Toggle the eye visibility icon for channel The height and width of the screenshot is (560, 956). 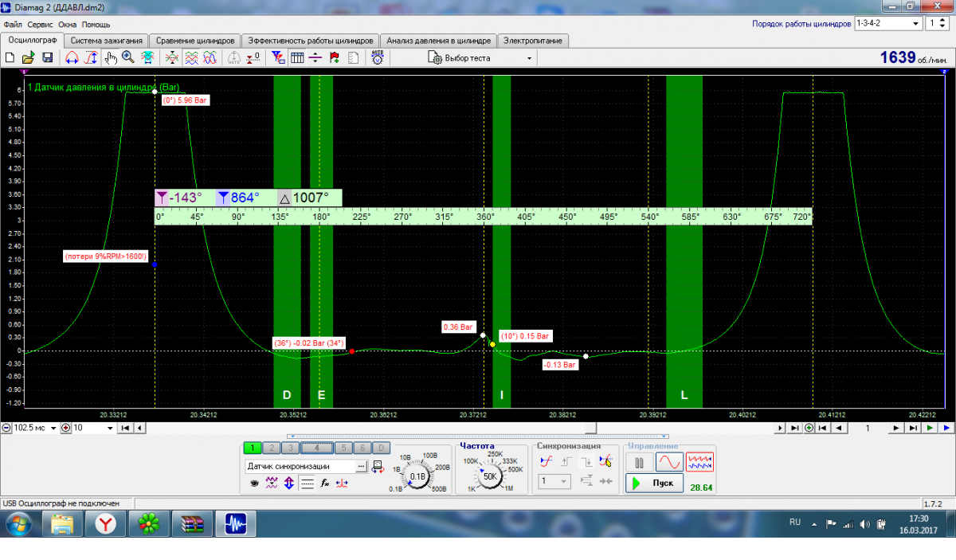[x=254, y=483]
